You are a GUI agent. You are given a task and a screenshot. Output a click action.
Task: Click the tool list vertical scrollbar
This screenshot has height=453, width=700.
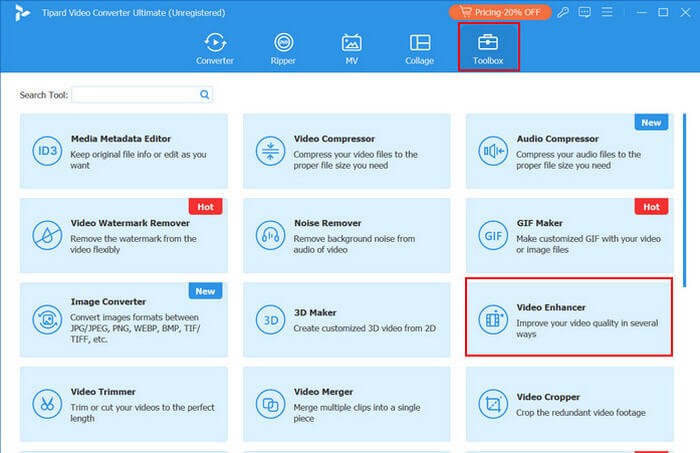point(684,200)
